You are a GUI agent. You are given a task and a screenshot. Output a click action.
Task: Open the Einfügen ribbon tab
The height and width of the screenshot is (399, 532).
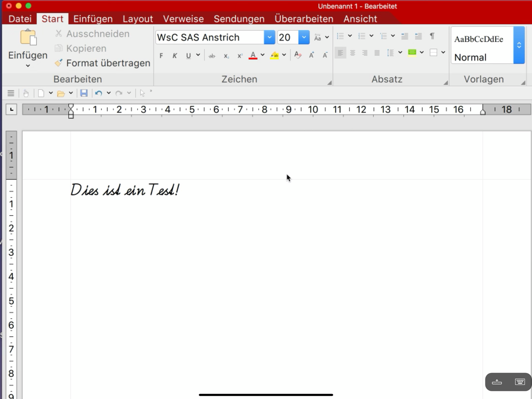tap(93, 19)
